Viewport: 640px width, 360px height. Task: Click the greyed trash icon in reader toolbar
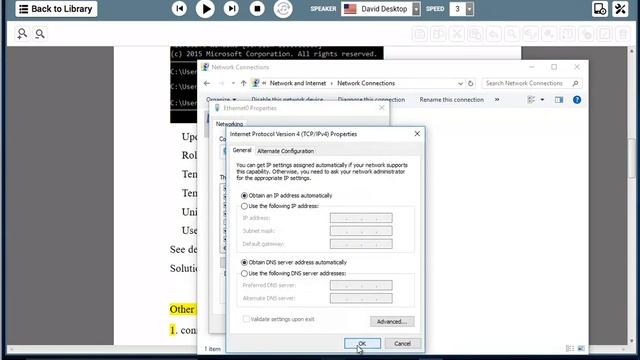(x=623, y=34)
